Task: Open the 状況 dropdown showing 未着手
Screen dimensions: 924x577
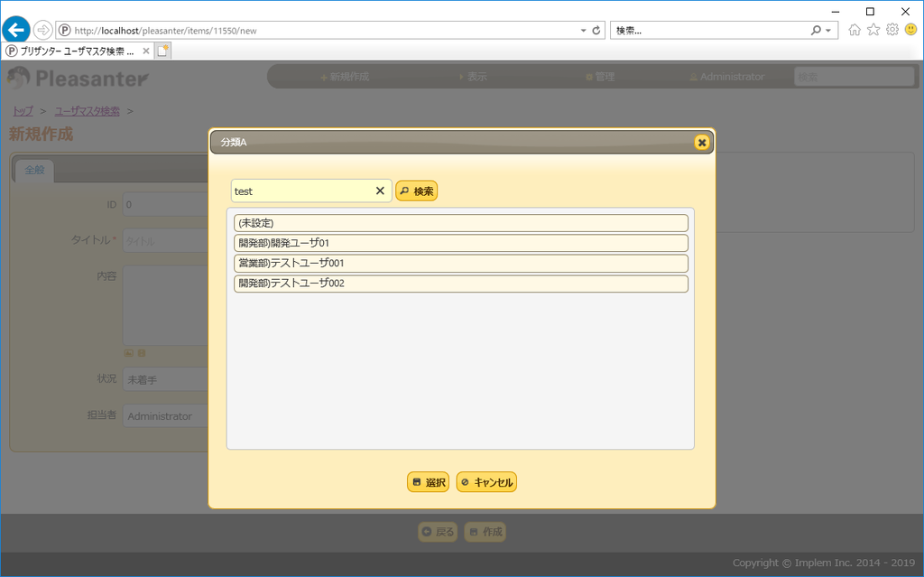Action: pyautogui.click(x=165, y=379)
